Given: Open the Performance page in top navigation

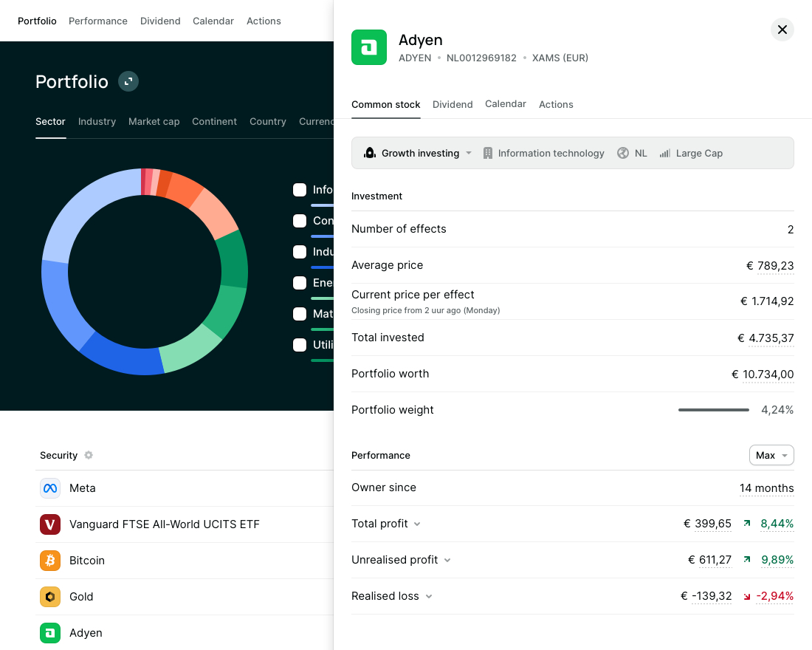Looking at the screenshot, I should point(98,21).
